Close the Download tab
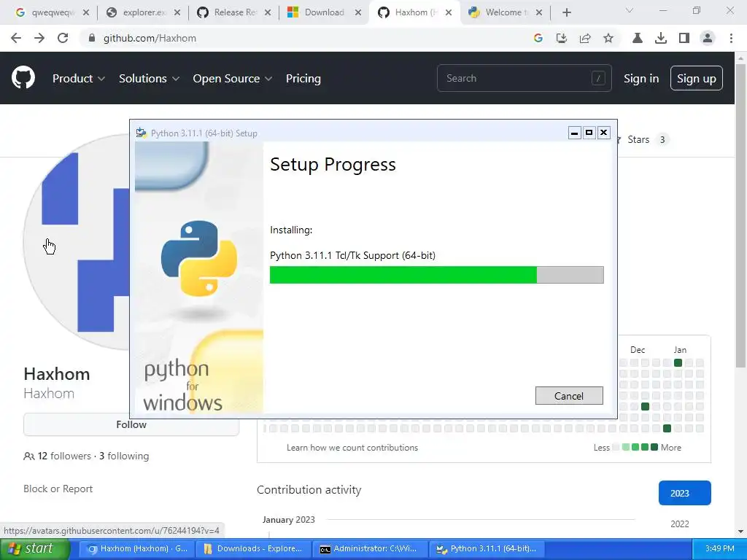 (357, 12)
